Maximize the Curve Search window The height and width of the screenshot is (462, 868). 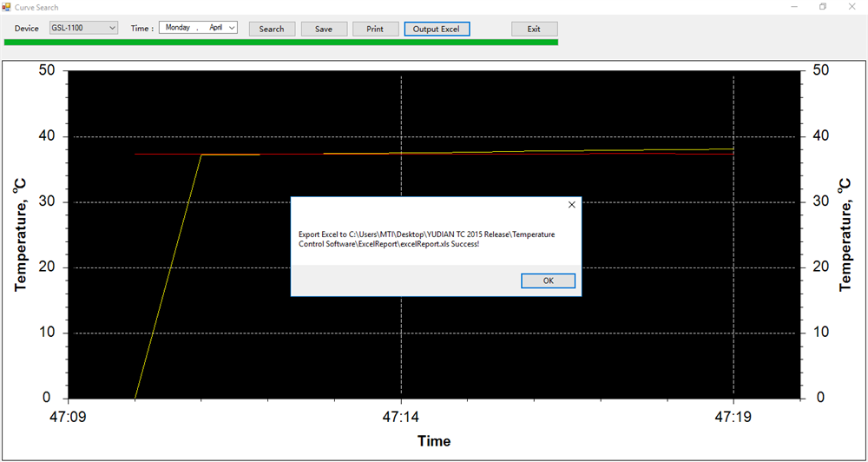[x=823, y=7]
